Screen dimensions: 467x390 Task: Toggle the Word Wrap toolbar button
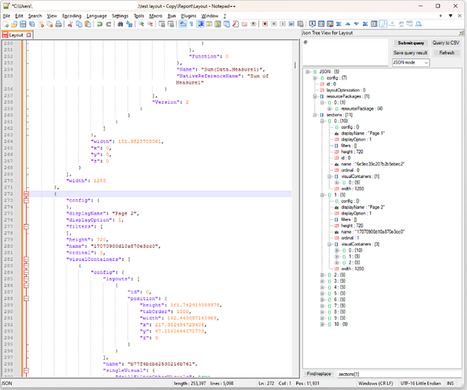pyautogui.click(x=183, y=24)
